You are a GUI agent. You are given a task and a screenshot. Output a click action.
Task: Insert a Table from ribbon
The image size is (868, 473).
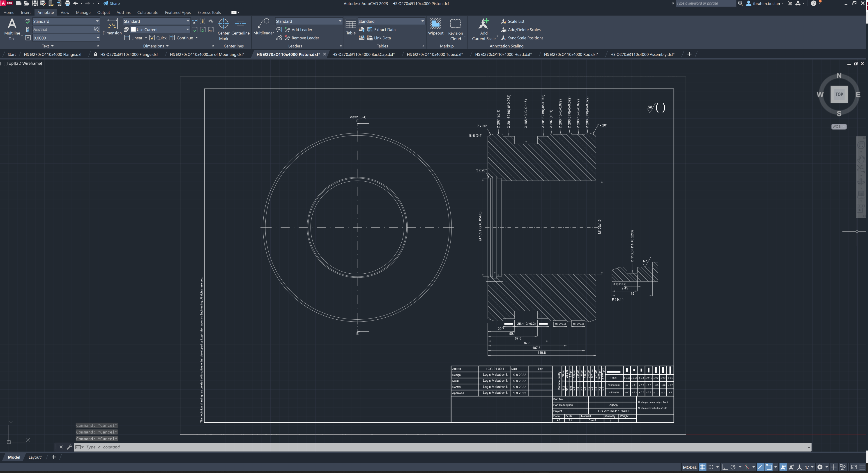[x=350, y=27]
